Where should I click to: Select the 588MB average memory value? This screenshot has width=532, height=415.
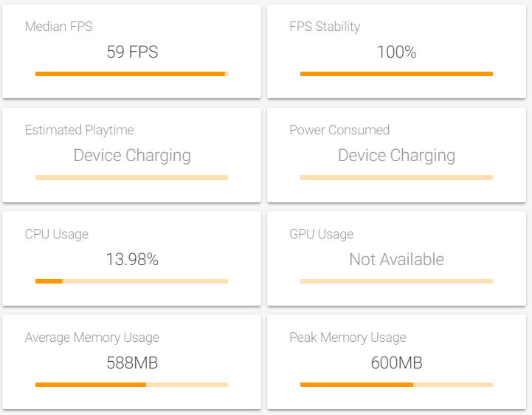click(132, 363)
